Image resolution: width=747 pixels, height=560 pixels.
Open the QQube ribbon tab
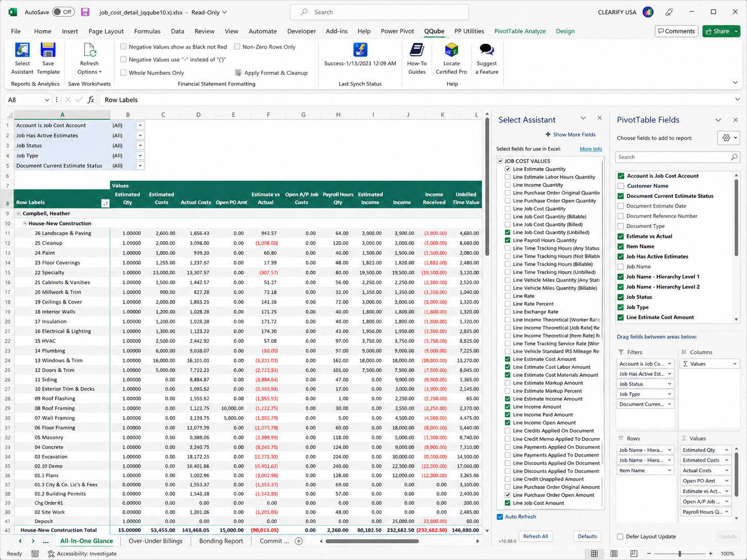pyautogui.click(x=434, y=31)
